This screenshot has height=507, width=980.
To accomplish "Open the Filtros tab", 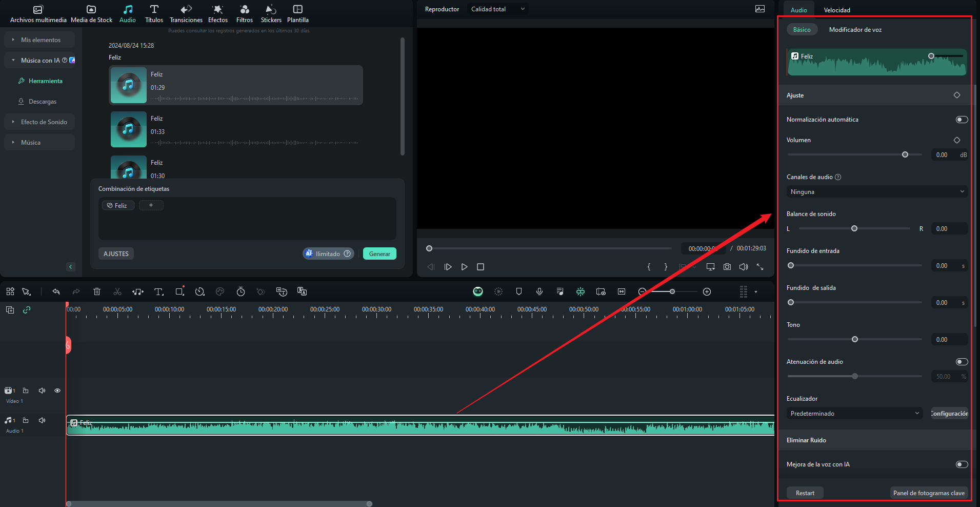I will click(x=245, y=14).
